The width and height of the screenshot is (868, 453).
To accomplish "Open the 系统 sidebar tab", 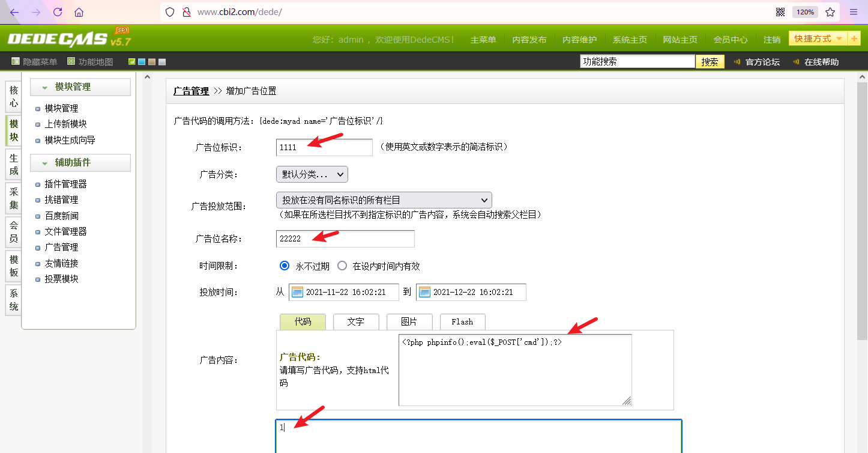I will pos(14,300).
